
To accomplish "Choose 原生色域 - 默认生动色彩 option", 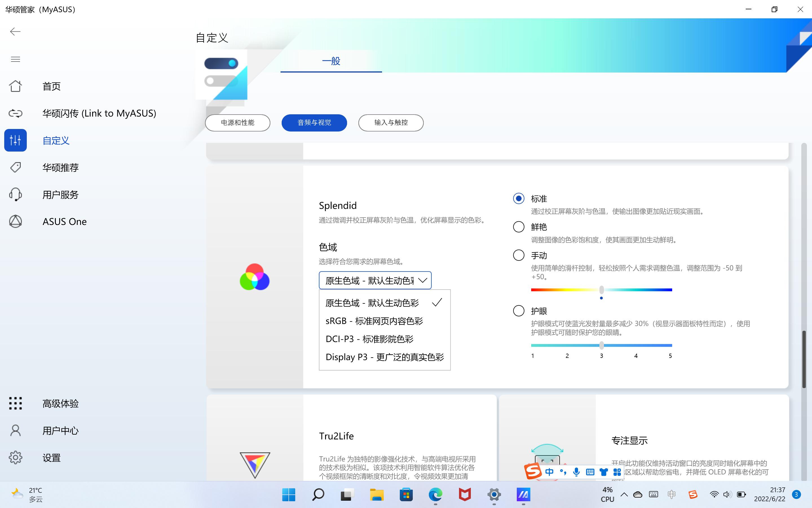I will pyautogui.click(x=385, y=303).
